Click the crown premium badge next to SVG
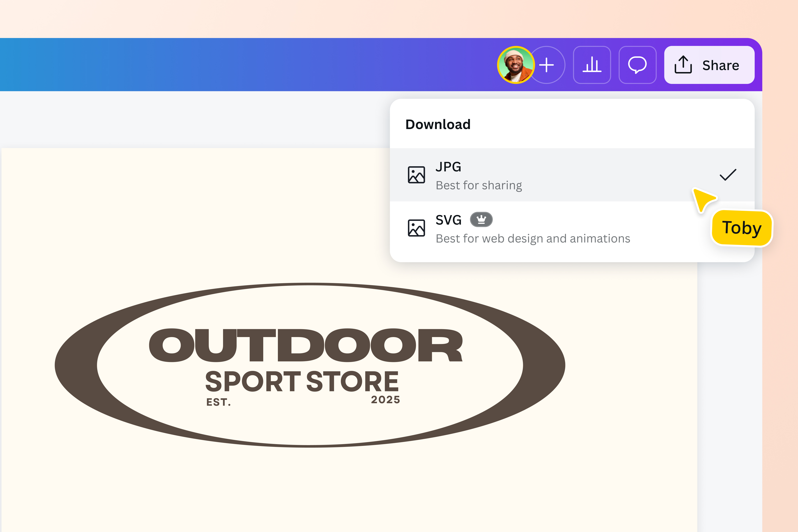Image resolution: width=798 pixels, height=532 pixels. (x=481, y=219)
